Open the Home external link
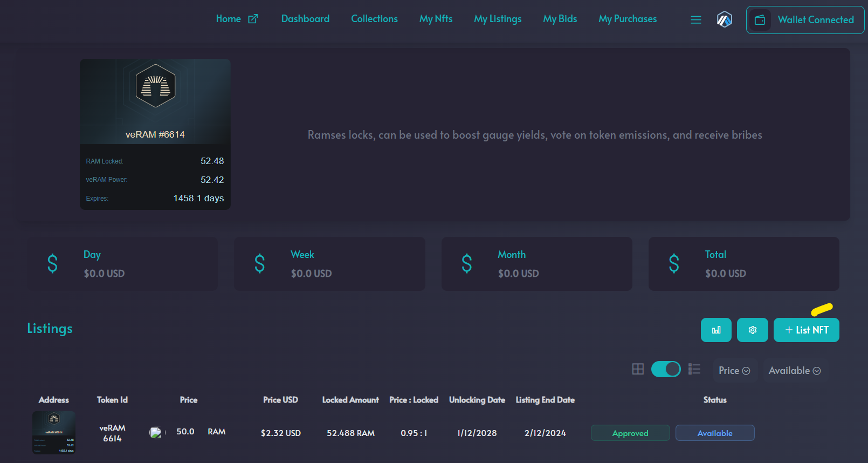The width and height of the screenshot is (868, 463). point(237,19)
